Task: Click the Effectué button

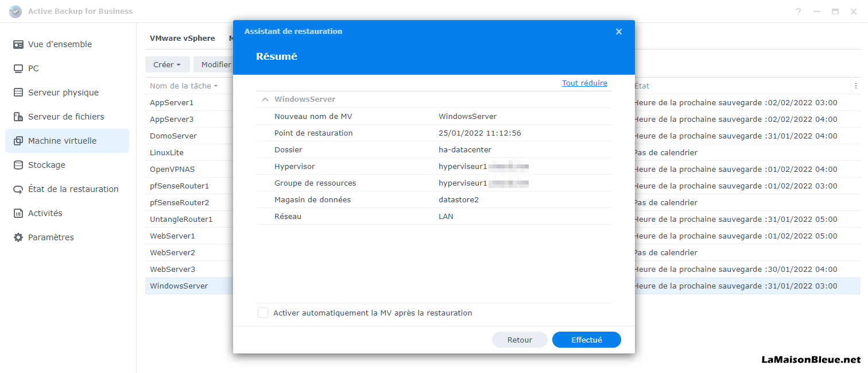Action: [x=587, y=340]
